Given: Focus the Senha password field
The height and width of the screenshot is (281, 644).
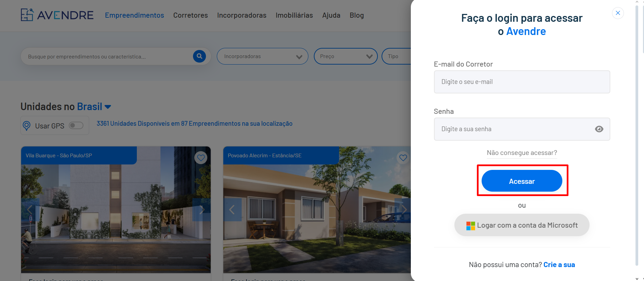Looking at the screenshot, I should click(x=522, y=129).
